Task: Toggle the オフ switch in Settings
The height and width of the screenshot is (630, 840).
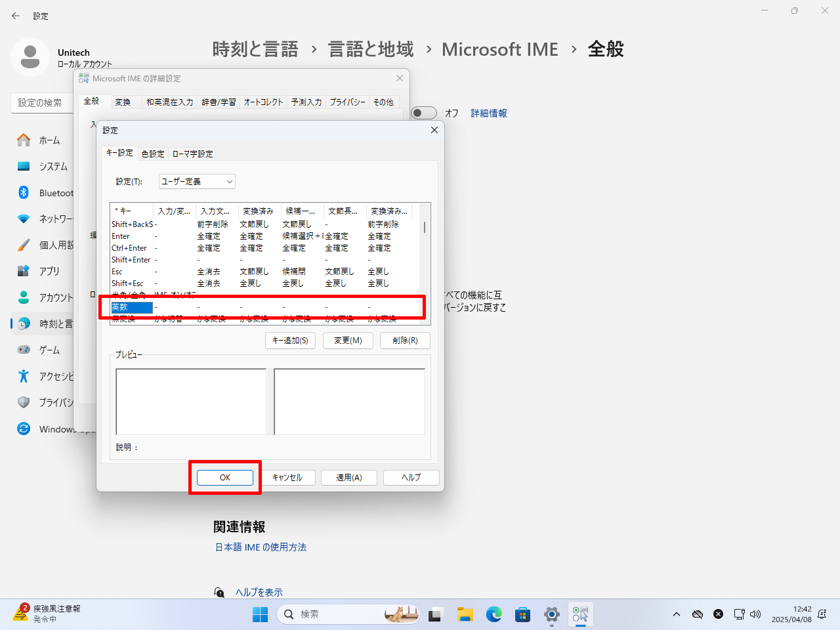Action: 424,113
